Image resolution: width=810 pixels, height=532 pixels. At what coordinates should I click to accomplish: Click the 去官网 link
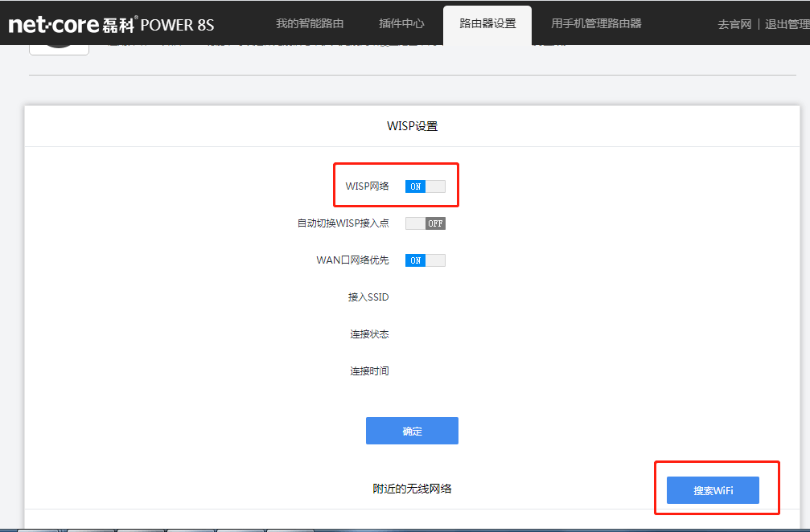tap(734, 24)
